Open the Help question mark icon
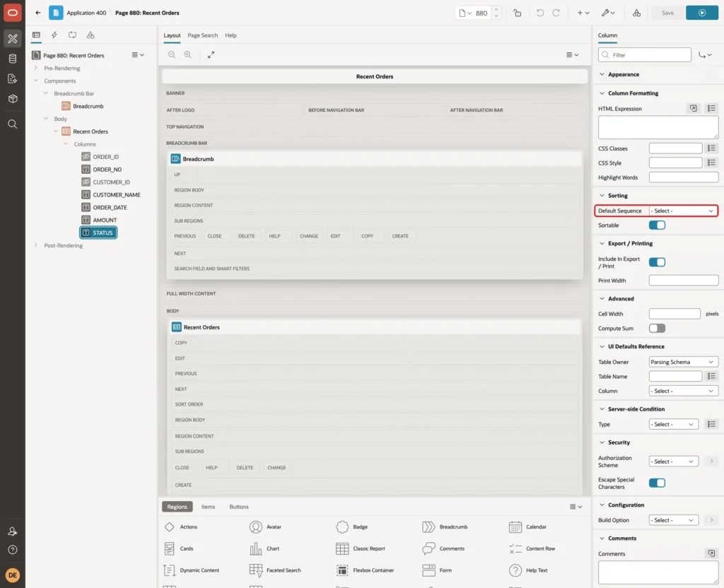Viewport: 724px width, 588px height. 13,550
